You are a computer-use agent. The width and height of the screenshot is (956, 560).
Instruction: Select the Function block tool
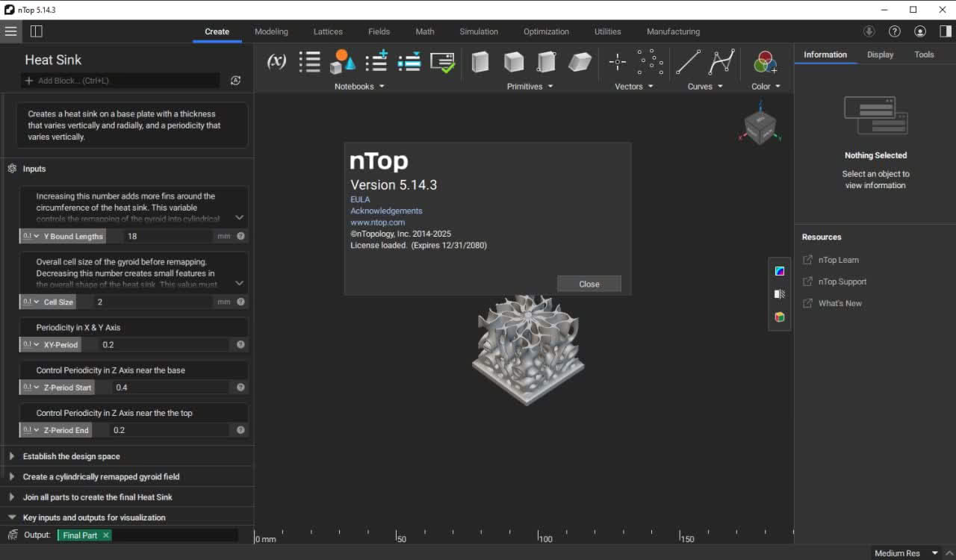click(x=276, y=61)
